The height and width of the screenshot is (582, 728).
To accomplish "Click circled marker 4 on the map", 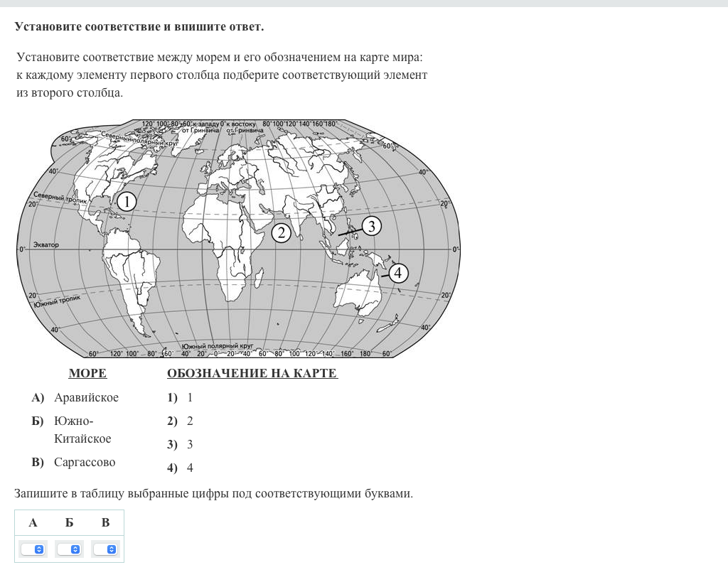I will [398, 273].
